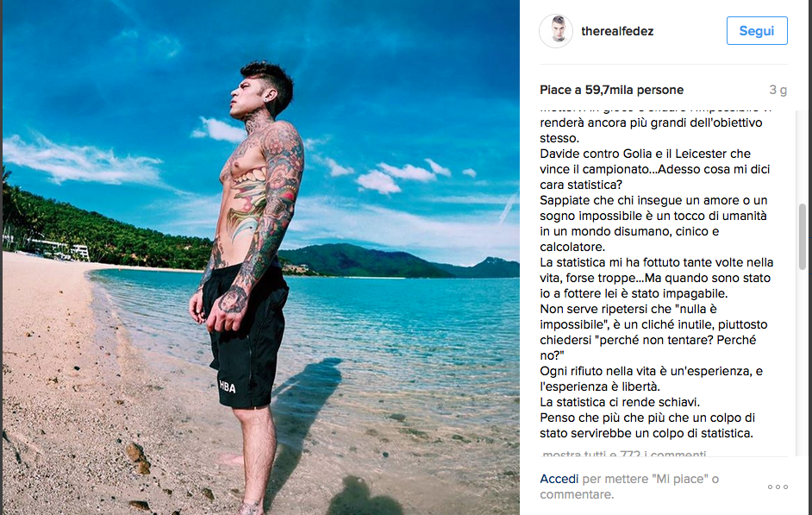Image resolution: width=812 pixels, height=515 pixels.
Task: Click the '3 g' post timestamp
Action: point(778,90)
